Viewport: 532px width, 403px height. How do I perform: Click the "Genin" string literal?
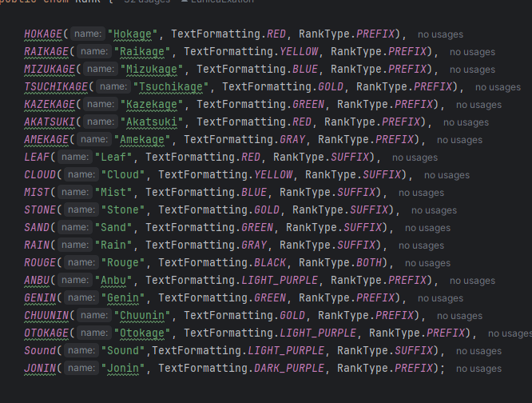tap(123, 297)
